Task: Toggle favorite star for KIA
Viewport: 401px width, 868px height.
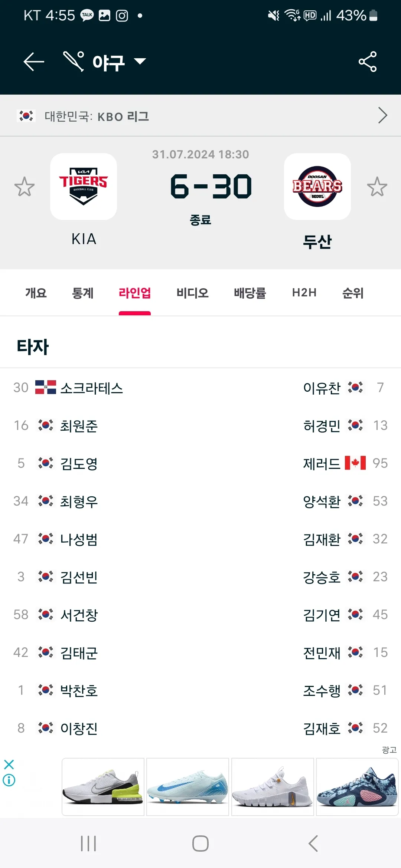Action: (x=25, y=187)
